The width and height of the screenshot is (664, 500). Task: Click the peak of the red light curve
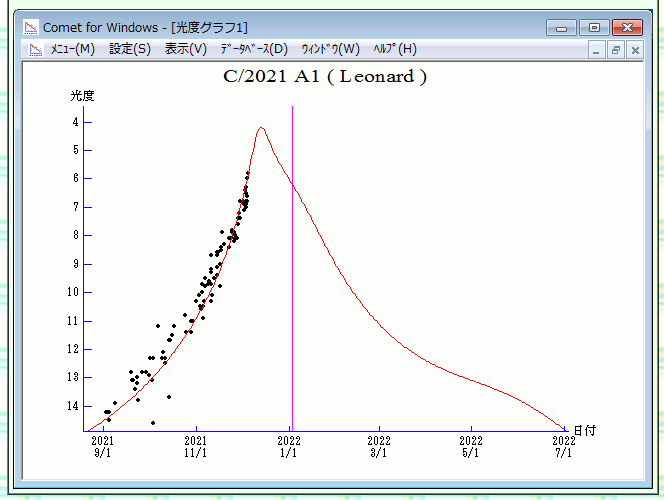(261, 128)
